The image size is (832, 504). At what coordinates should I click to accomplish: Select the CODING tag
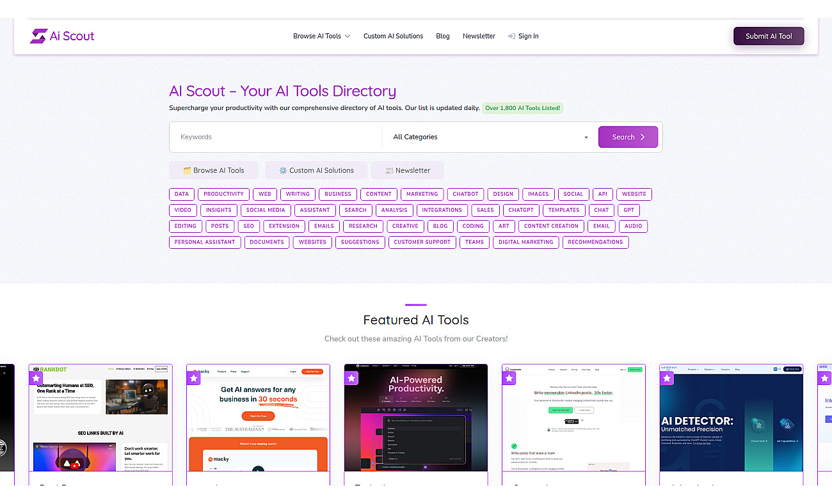pos(473,226)
